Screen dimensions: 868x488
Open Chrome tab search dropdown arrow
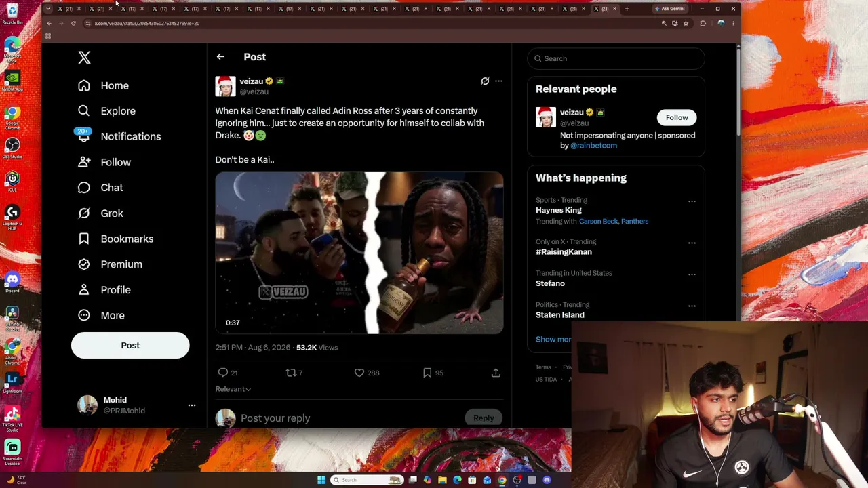coord(48,9)
